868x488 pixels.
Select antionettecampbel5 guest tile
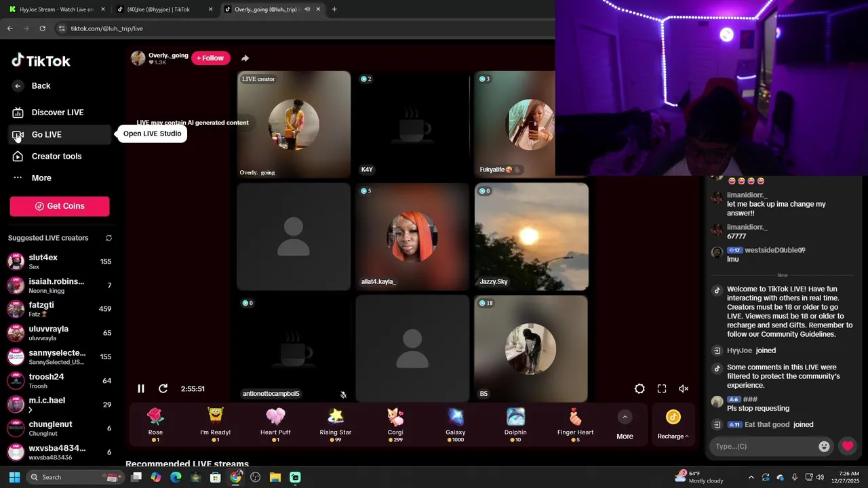pos(294,348)
